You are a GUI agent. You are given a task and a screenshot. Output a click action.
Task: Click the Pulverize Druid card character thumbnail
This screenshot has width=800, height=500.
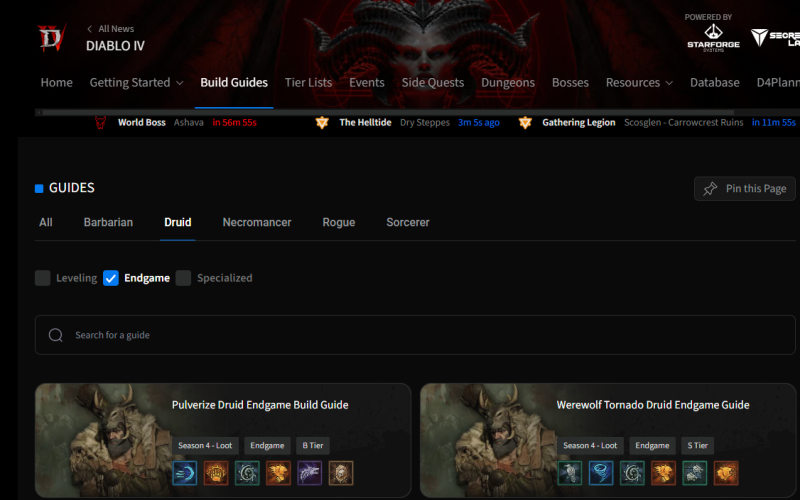(x=103, y=440)
